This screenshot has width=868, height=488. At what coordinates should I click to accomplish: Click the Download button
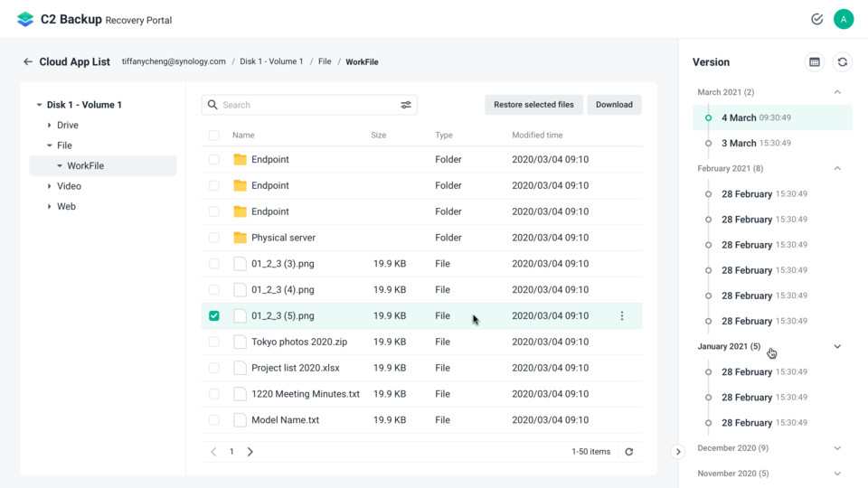click(614, 105)
